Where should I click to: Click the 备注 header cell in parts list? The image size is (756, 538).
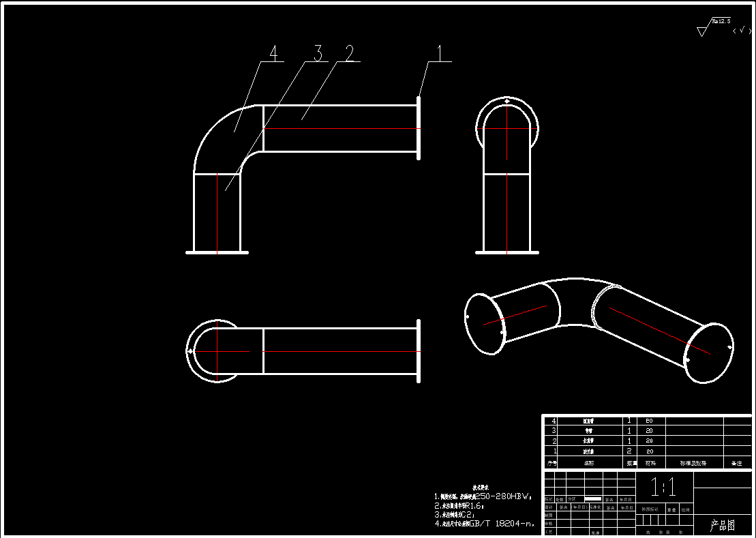coord(737,463)
